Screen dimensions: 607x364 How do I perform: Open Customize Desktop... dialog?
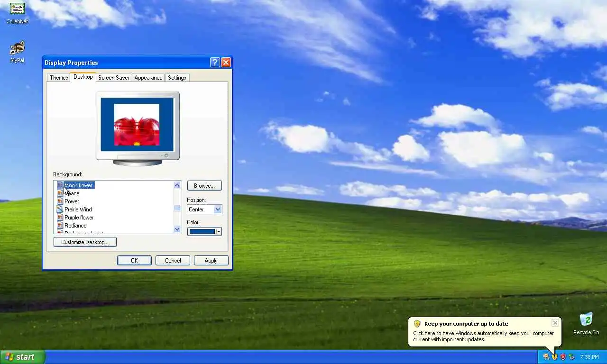point(85,242)
